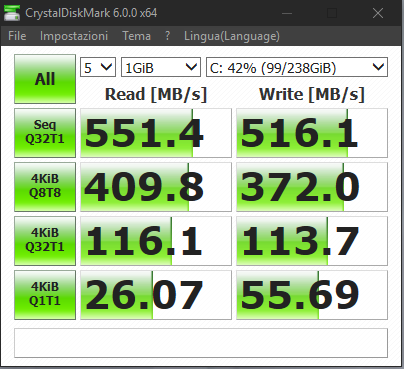Select the 4KiB Q1T1 read value 26.07
This screenshot has height=369, width=404.
point(156,295)
